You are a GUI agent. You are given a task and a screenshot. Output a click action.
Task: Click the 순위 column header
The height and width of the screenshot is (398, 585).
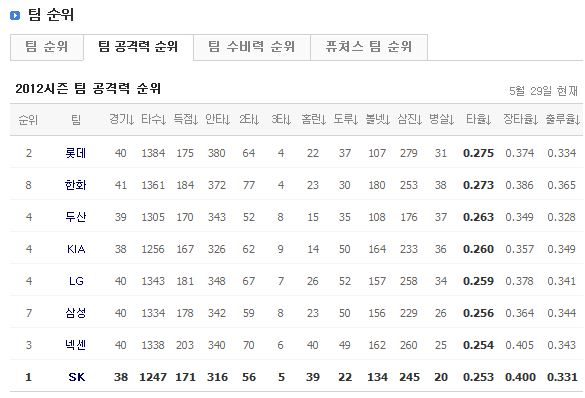pyautogui.click(x=28, y=120)
